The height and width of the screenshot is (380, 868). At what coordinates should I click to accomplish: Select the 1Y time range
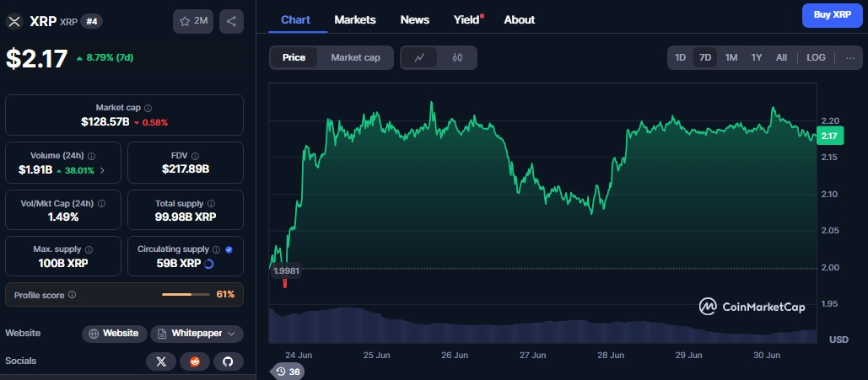click(757, 57)
